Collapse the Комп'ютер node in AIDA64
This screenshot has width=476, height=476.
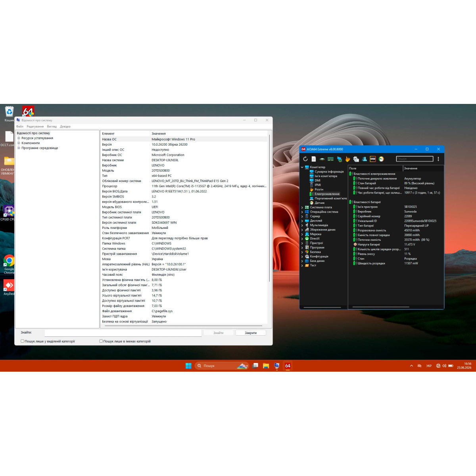[302, 167]
